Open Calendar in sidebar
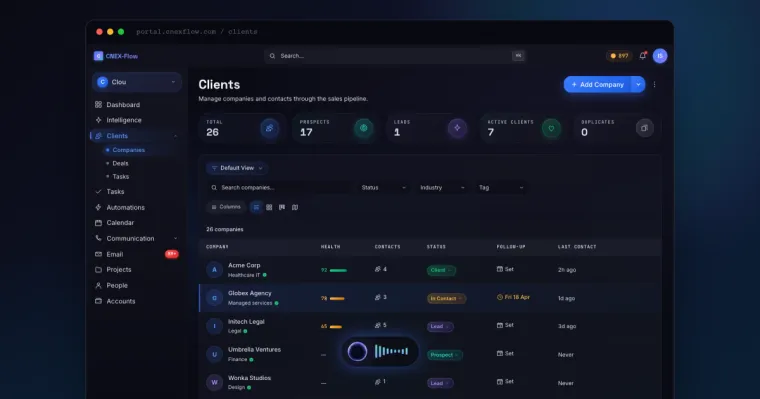760x399 pixels. point(120,223)
